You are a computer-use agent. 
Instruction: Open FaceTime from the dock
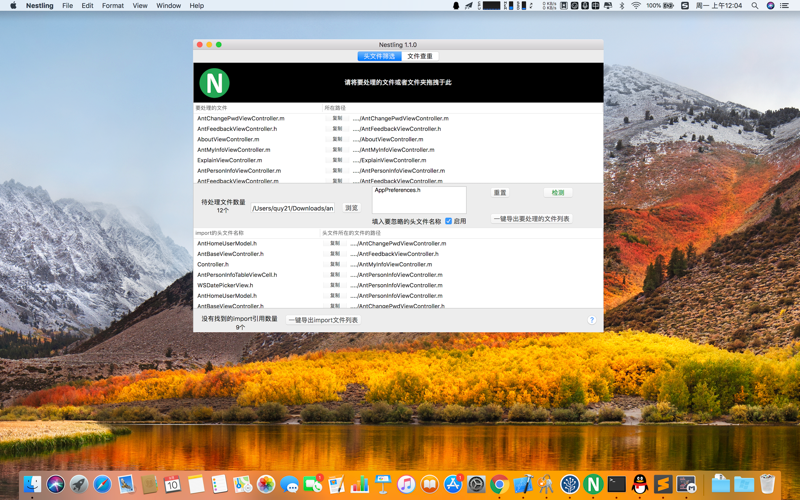313,484
